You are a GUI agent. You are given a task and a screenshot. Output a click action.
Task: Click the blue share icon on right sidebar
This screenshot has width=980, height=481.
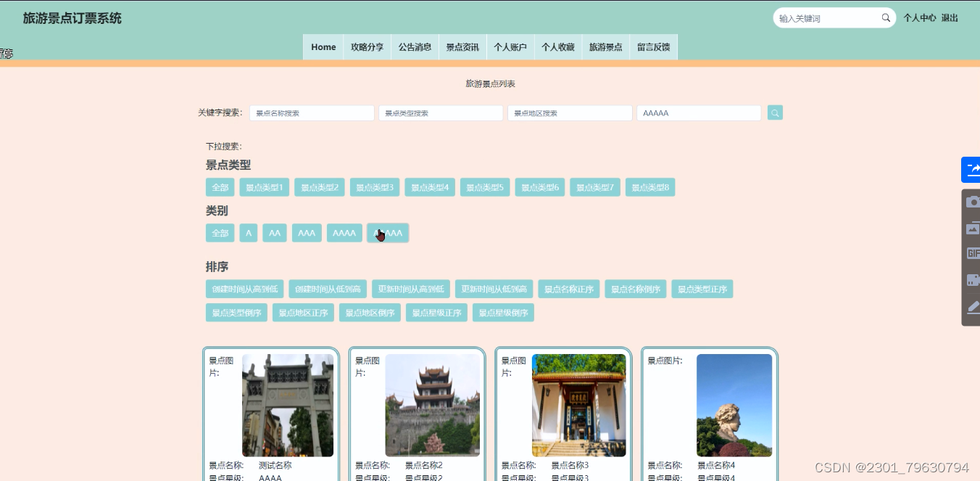[x=971, y=170]
